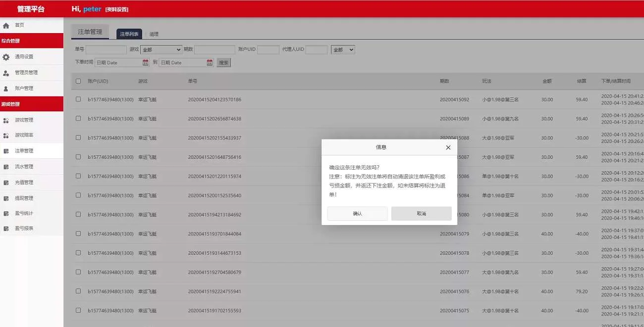The width and height of the screenshot is (644, 327).
Task: Check the checkbox for order 20200415204123570186
Action: (x=78, y=100)
